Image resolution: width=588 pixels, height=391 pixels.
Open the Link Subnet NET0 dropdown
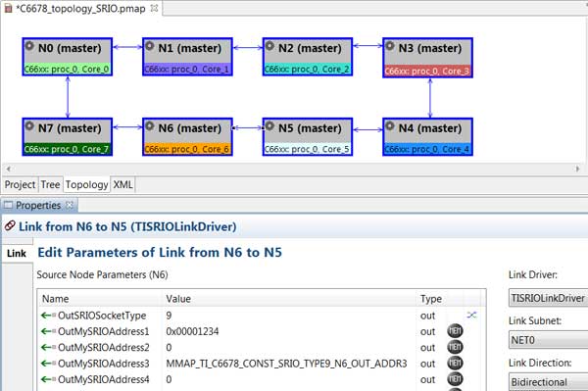click(x=548, y=340)
